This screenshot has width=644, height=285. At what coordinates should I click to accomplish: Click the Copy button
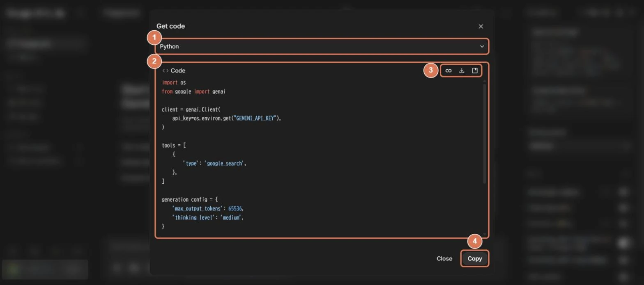pos(475,259)
